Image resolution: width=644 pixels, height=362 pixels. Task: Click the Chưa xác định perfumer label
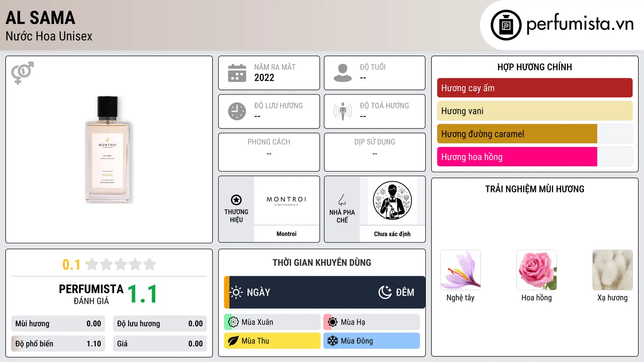tap(392, 234)
